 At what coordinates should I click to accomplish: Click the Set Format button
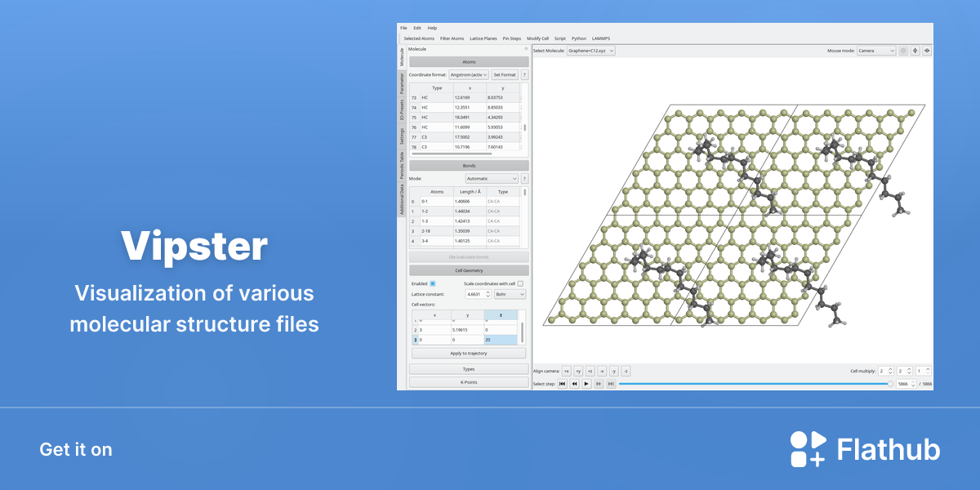505,74
